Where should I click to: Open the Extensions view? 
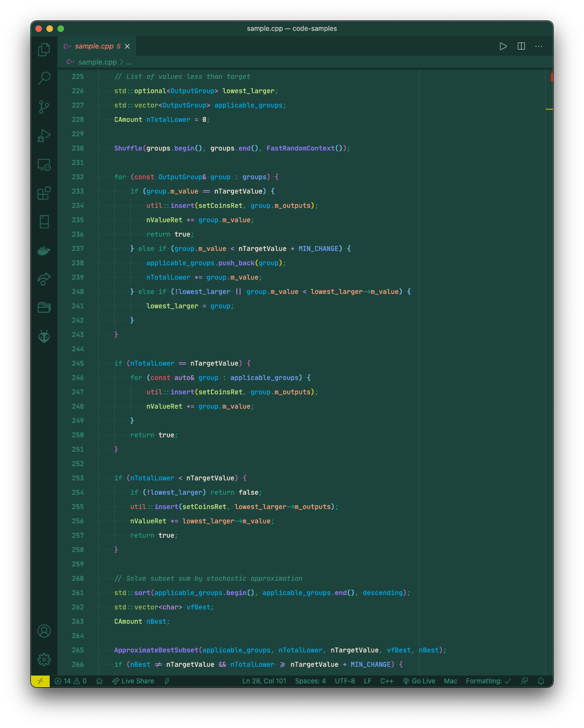pyautogui.click(x=44, y=193)
